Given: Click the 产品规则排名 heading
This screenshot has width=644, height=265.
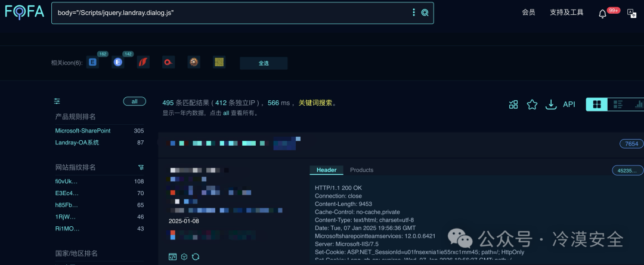Looking at the screenshot, I should [76, 116].
